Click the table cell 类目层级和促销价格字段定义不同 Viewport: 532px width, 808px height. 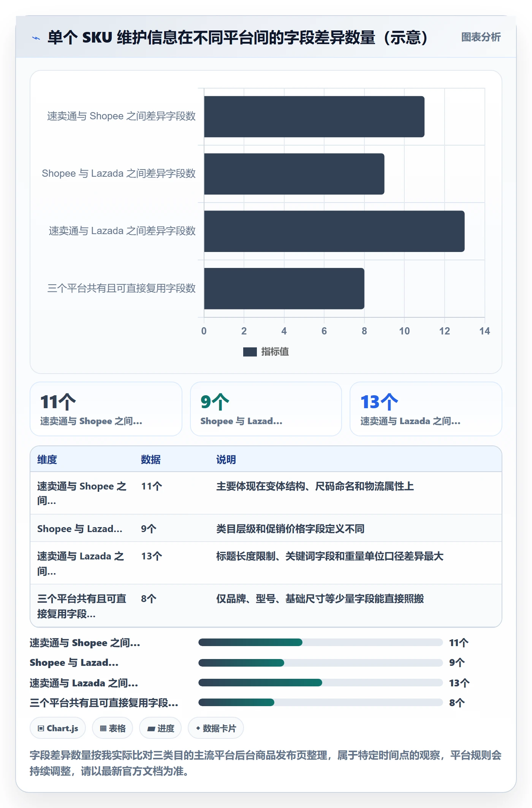pos(290,529)
